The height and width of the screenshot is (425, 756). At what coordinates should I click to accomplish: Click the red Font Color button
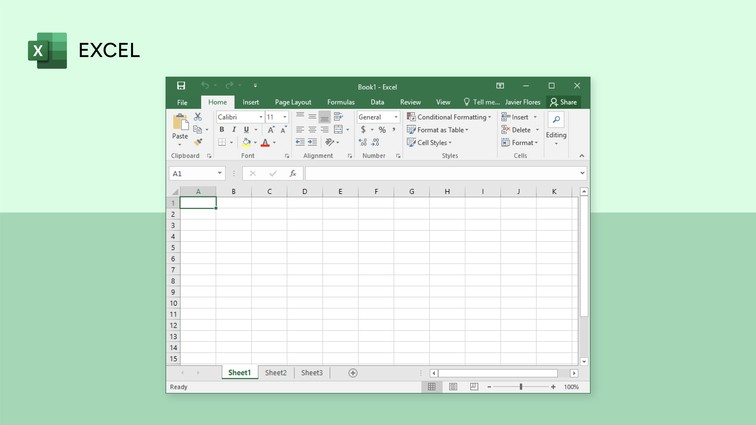(x=265, y=142)
